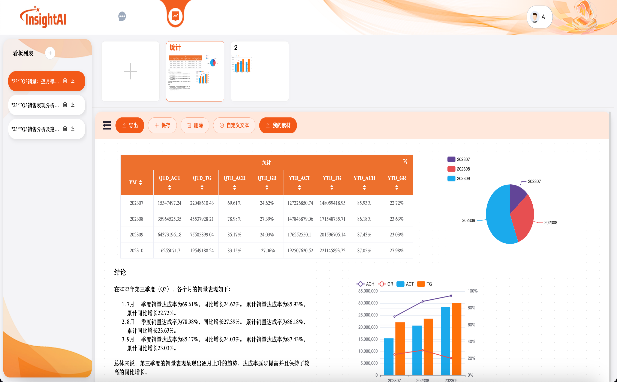Click the icon in the table header's top-right corner
The height and width of the screenshot is (382, 617).
click(x=405, y=161)
